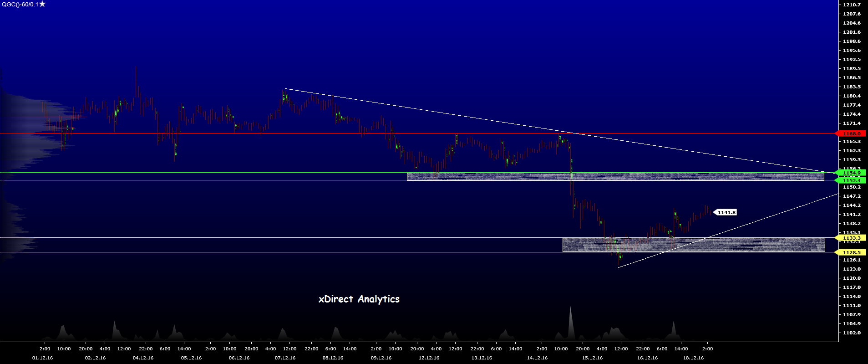Click the volume profile histogram on left
The width and height of the screenshot is (868, 364).
click(27, 118)
